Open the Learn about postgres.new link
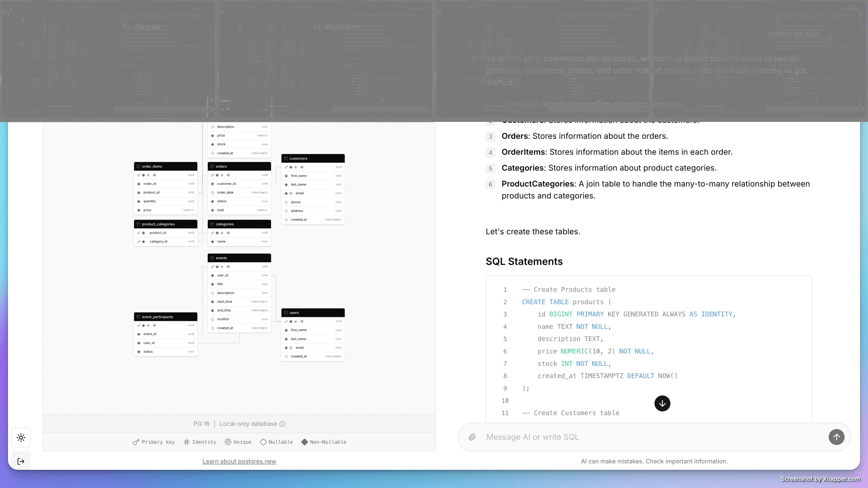The image size is (868, 488). pyautogui.click(x=239, y=461)
